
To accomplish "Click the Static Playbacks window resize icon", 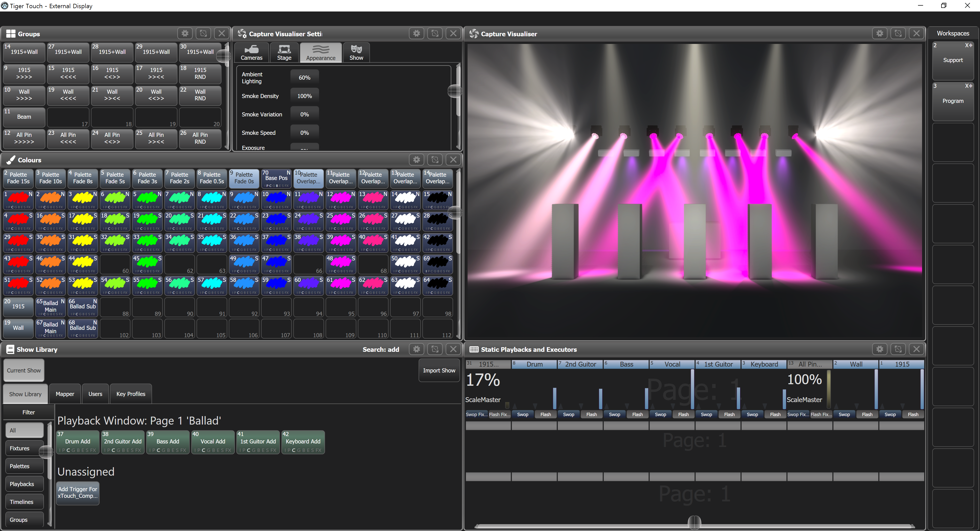I will point(898,349).
